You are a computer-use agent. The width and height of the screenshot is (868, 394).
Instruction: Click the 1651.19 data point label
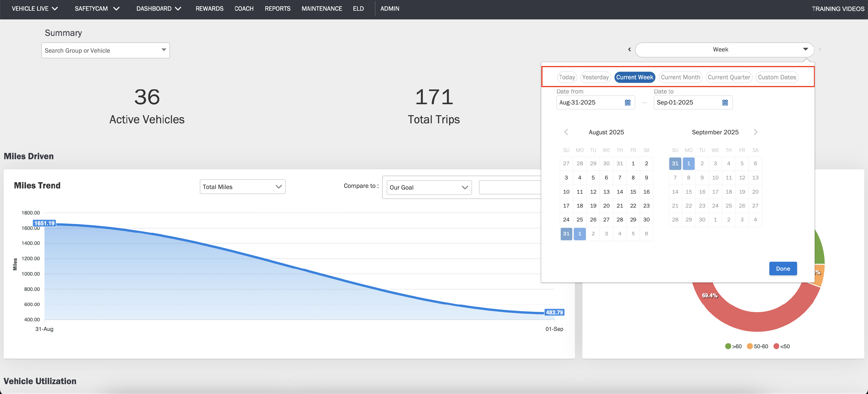(44, 223)
